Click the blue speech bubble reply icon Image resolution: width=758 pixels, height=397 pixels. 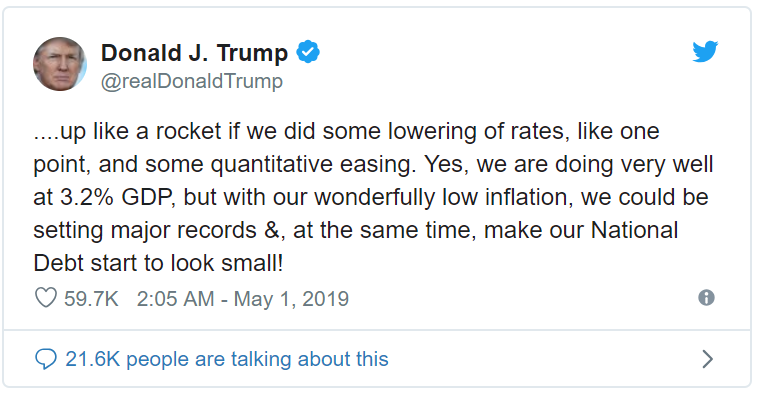pos(46,359)
